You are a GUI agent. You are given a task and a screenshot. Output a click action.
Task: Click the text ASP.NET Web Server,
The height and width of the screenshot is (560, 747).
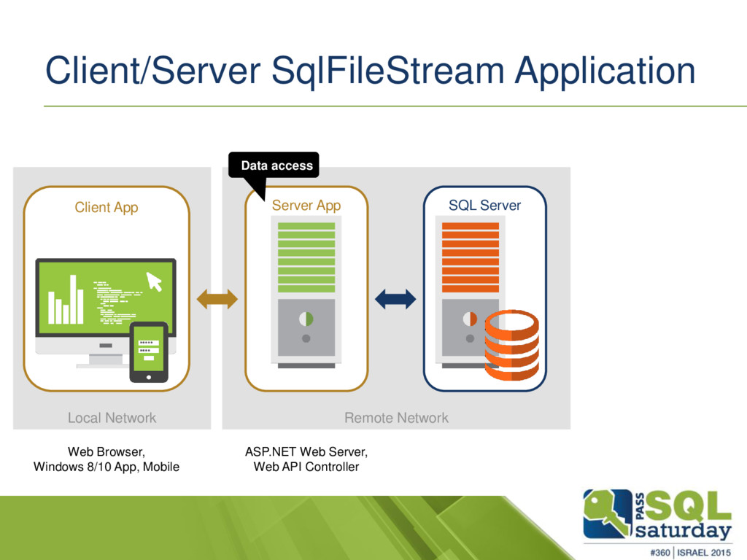306,451
